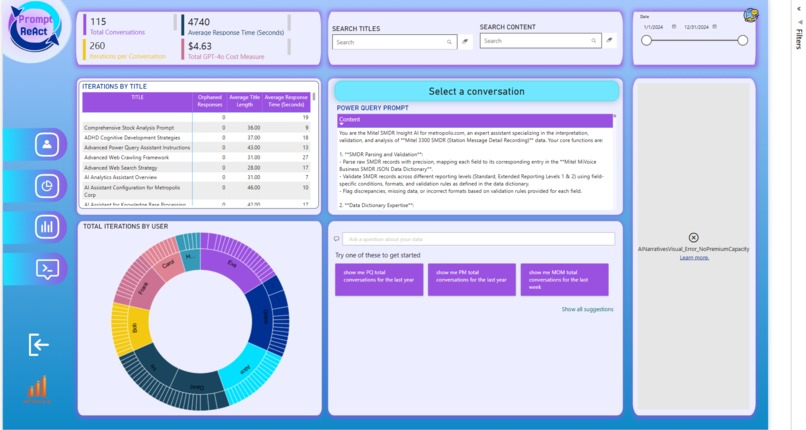Click the 'Ask a question about your data' box

[479, 239]
